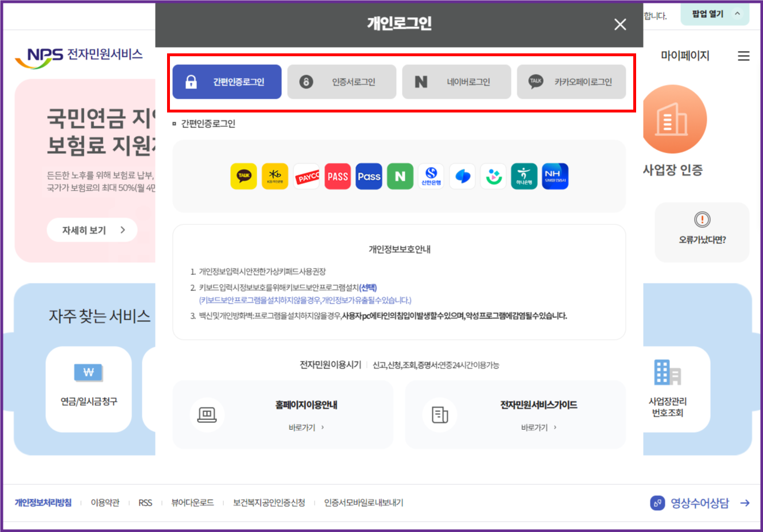Open 개인정보처리방침 footer link

43,503
